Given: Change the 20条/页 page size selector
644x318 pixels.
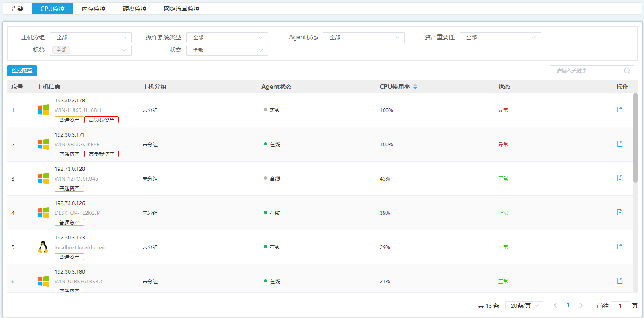Looking at the screenshot, I should [x=524, y=306].
